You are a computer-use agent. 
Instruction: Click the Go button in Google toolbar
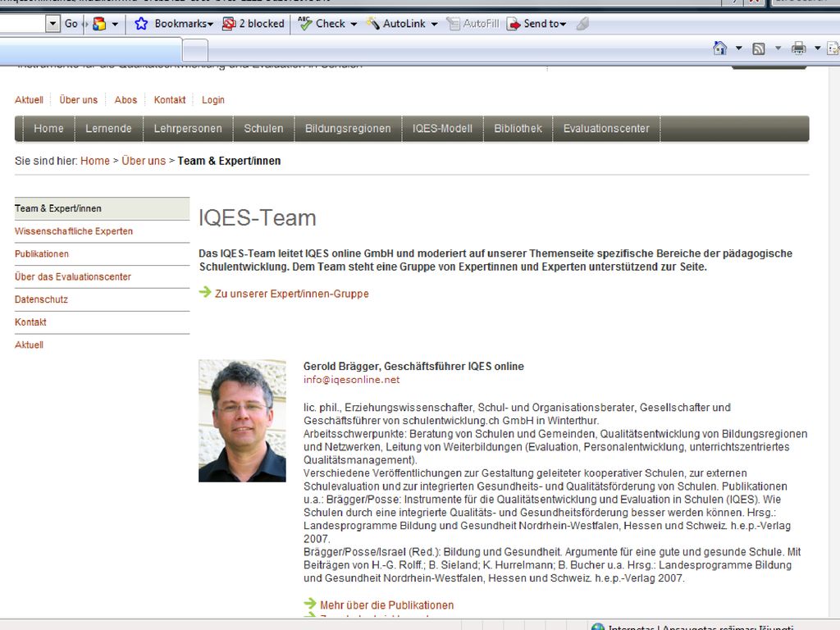pyautogui.click(x=71, y=24)
